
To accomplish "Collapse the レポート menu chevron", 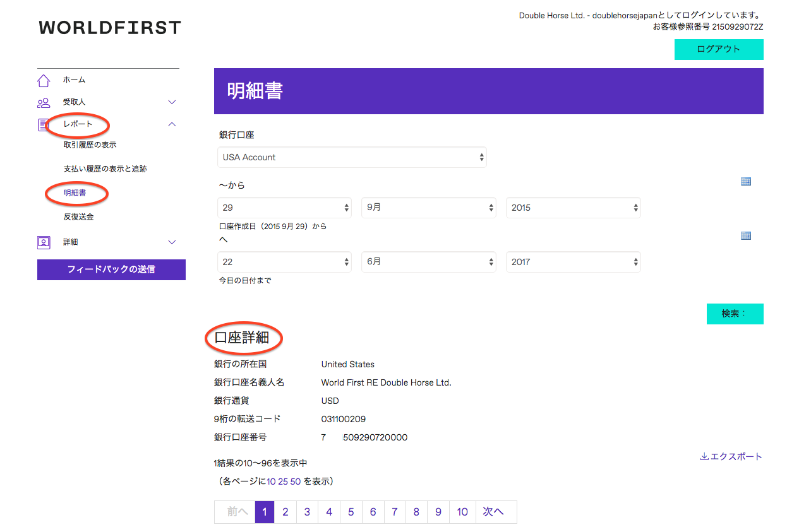I will click(172, 124).
